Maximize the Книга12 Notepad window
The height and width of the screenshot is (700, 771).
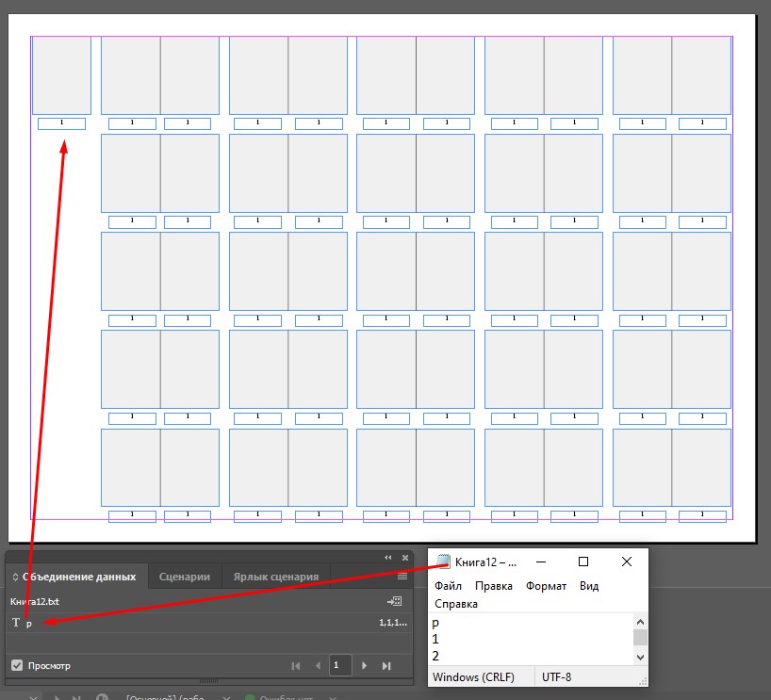coord(583,562)
